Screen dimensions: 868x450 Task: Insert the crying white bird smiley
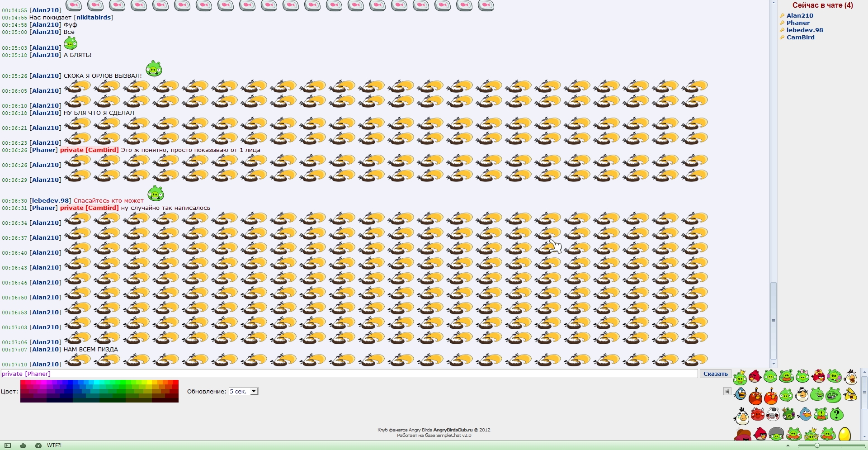tap(741, 416)
